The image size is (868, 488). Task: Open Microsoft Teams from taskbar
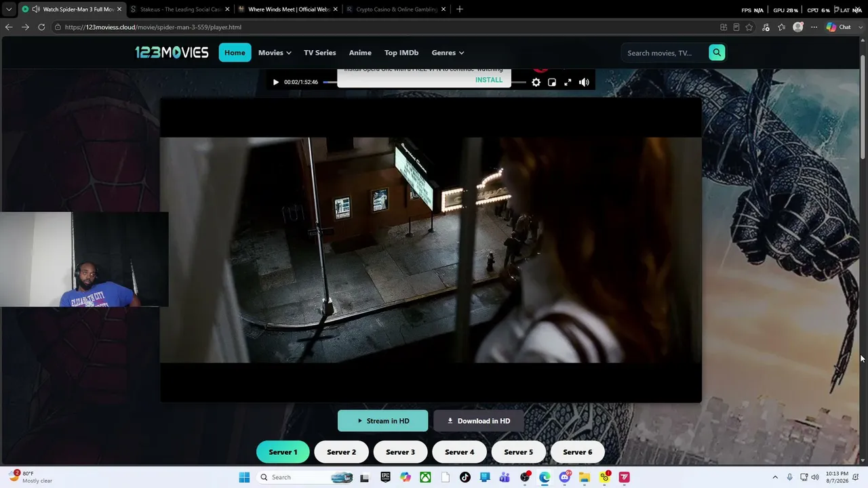coord(505,477)
